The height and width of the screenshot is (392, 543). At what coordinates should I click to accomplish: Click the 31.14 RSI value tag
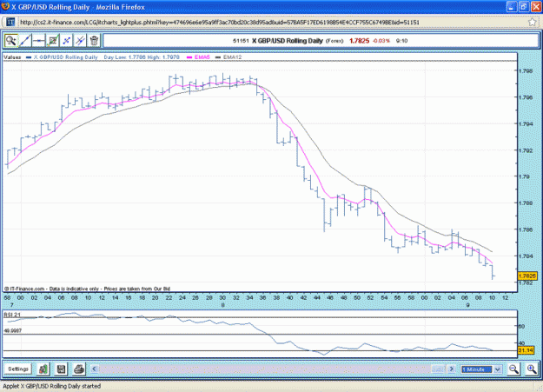(x=526, y=350)
